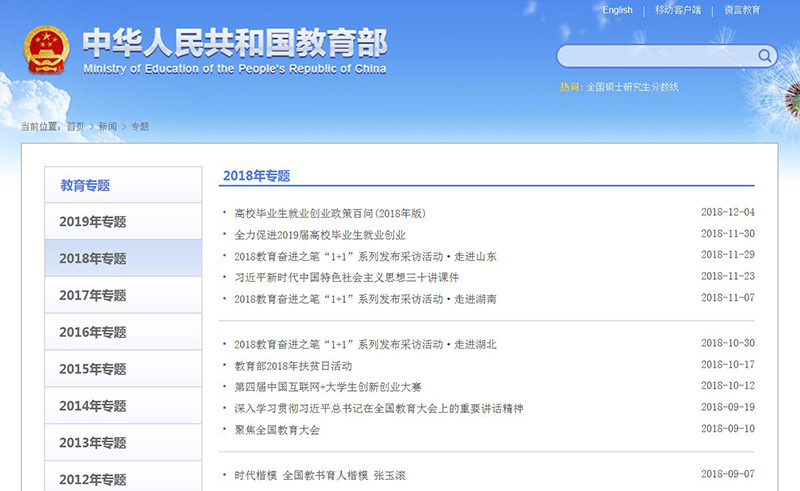
Task: Go to 新闻 in breadcrumb
Action: [x=107, y=127]
